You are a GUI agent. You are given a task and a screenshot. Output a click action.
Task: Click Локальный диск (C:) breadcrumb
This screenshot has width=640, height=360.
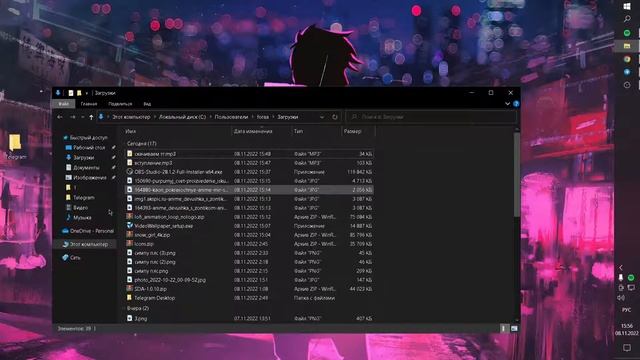(182, 117)
